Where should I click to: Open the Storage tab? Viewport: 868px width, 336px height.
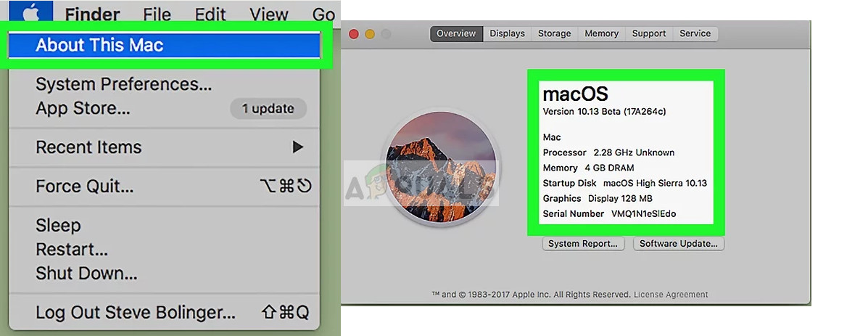555,34
